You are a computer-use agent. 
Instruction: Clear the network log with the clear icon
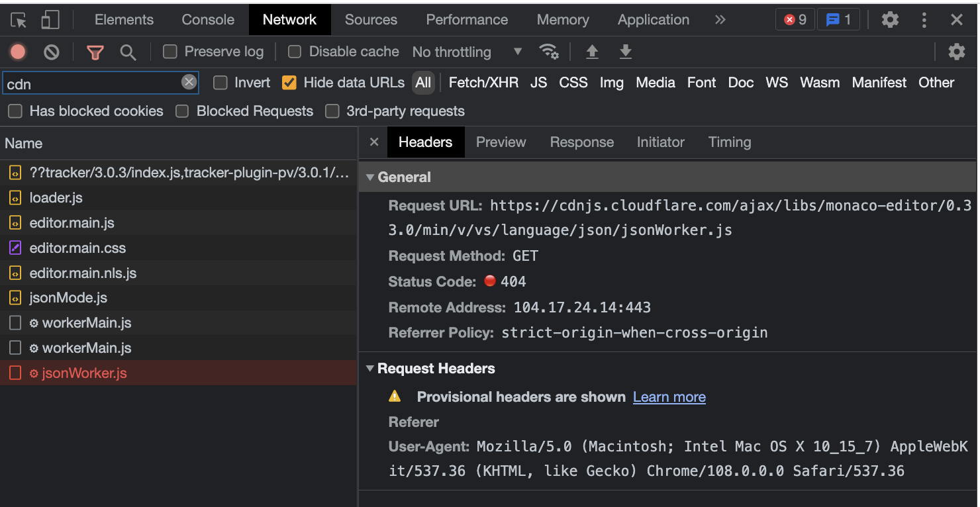click(52, 52)
